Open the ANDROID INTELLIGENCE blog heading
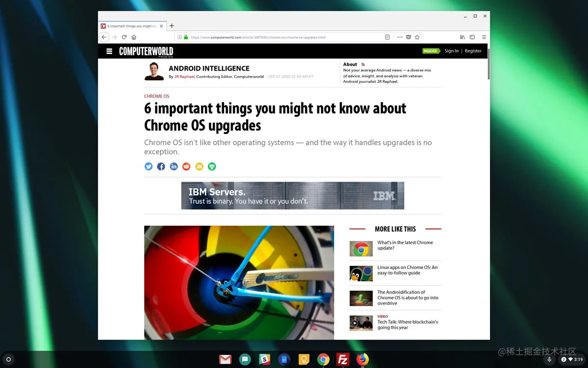The height and width of the screenshot is (368, 588). tap(209, 68)
